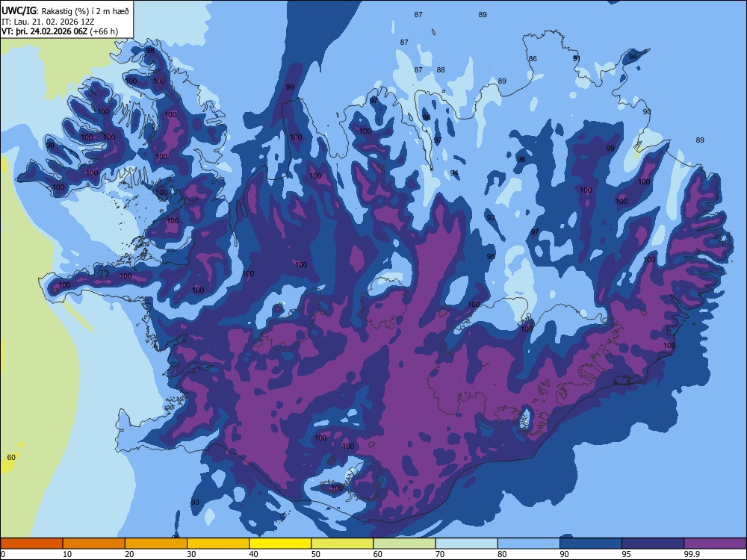Click the '50' legend tick label
The height and width of the screenshot is (560, 747).
click(316, 554)
